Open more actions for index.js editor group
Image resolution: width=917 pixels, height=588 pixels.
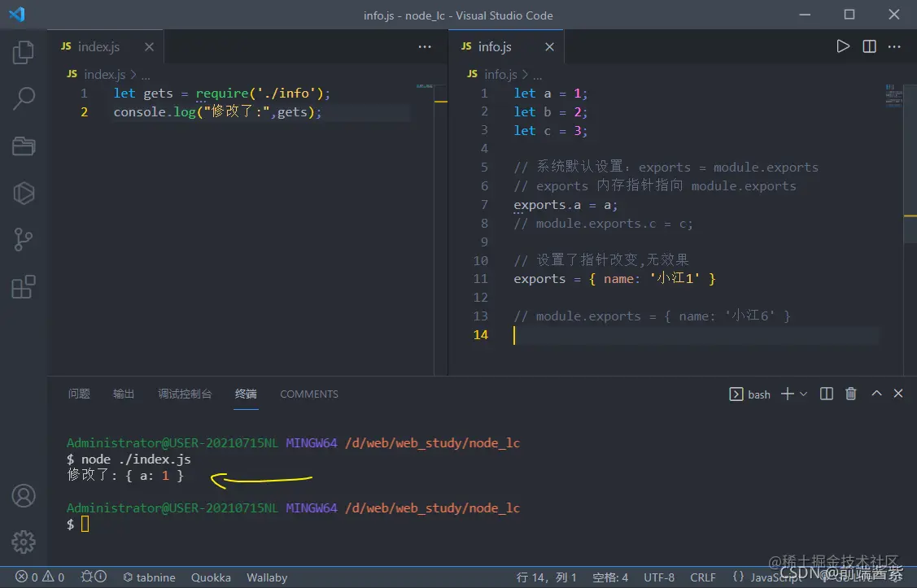[425, 46]
